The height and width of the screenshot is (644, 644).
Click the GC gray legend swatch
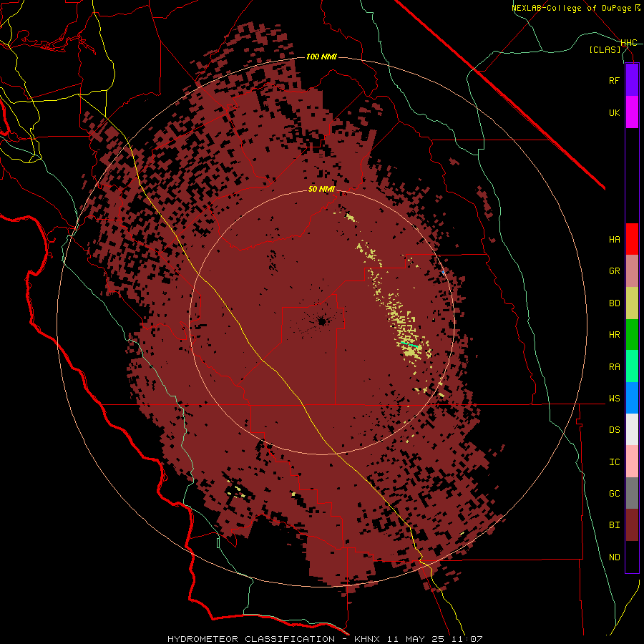[632, 493]
